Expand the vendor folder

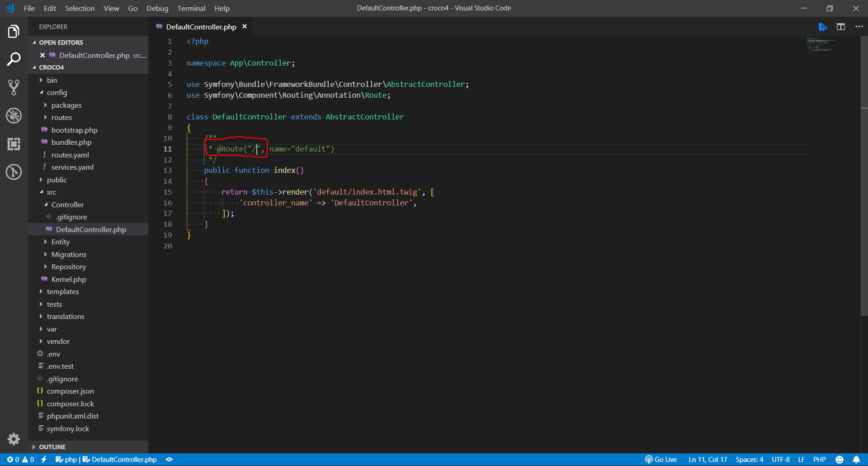(x=88, y=342)
